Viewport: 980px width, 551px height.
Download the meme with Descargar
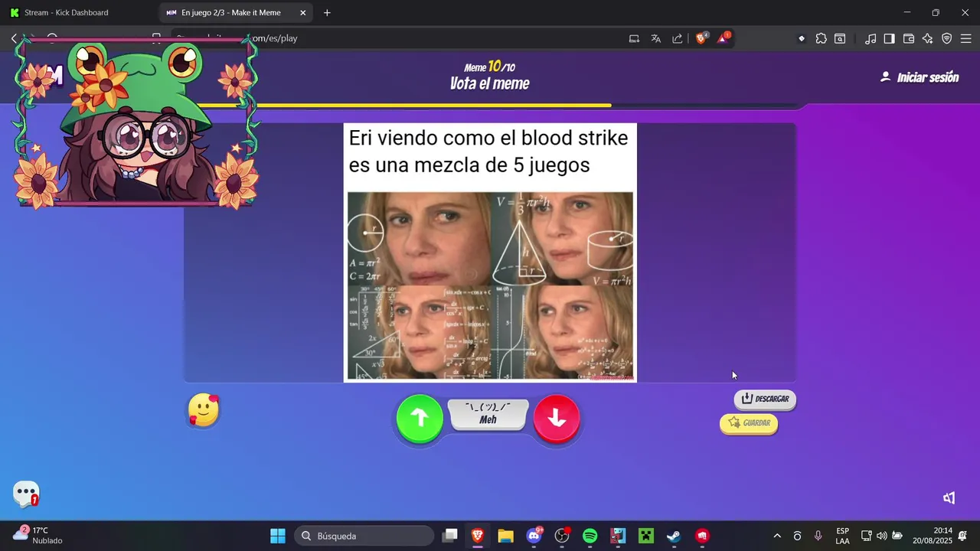point(765,399)
